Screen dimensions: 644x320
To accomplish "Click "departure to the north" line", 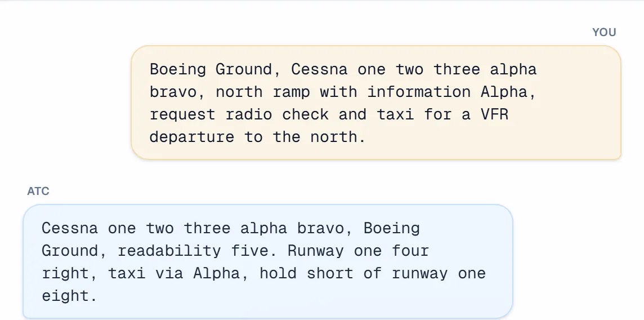I will 257,137.
